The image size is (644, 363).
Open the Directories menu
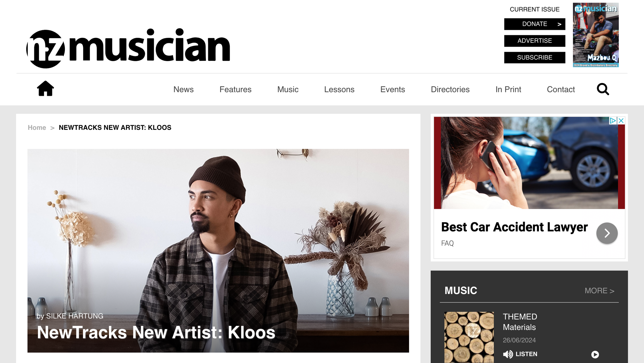coord(450,89)
